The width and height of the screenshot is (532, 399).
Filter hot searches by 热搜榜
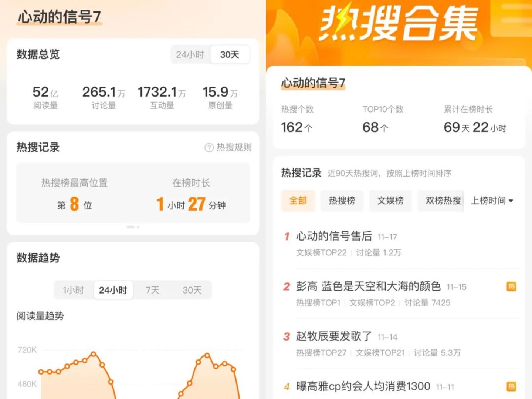click(342, 201)
